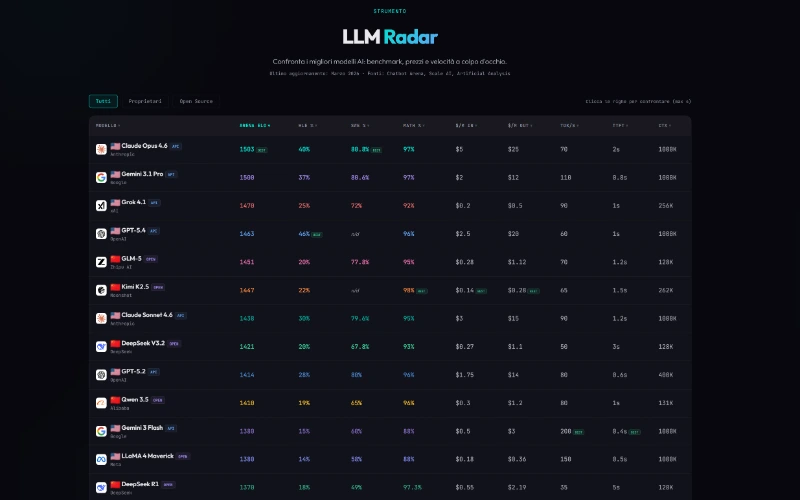Sort by the $/M In column header
Image resolution: width=800 pixels, height=500 pixels.
click(466, 126)
